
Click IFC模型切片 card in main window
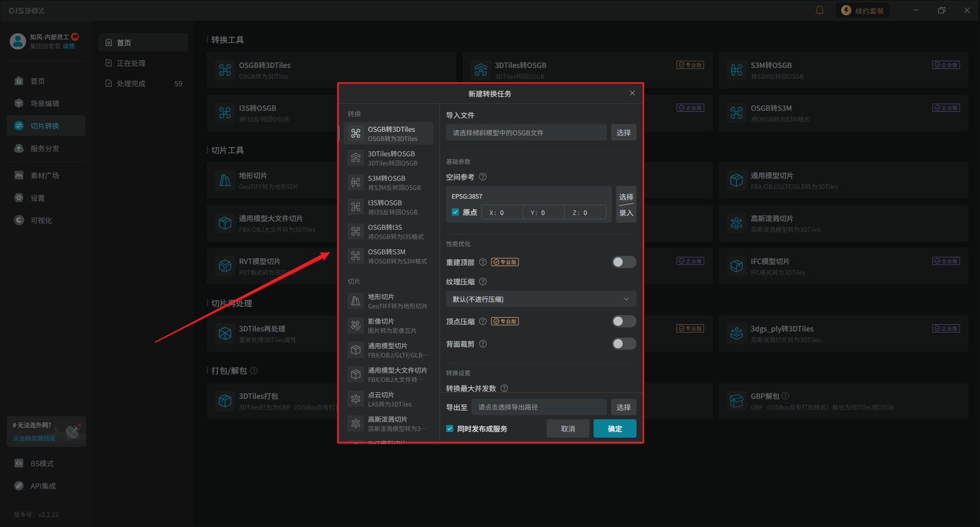pos(843,266)
